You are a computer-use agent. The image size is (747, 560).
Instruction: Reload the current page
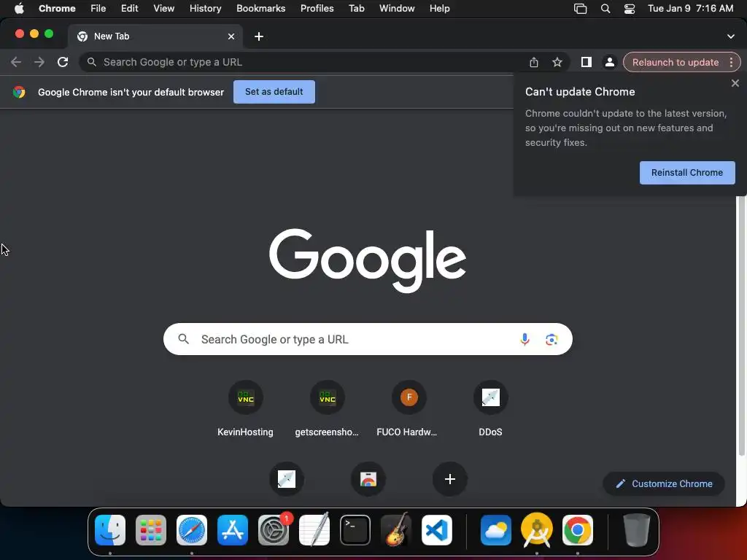click(x=63, y=62)
